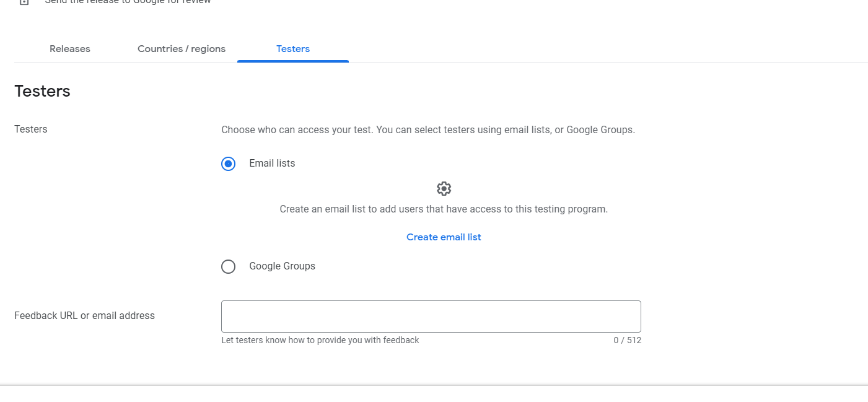Click the blue underline beneath the Testers tab
This screenshot has height=402, width=868.
point(293,61)
